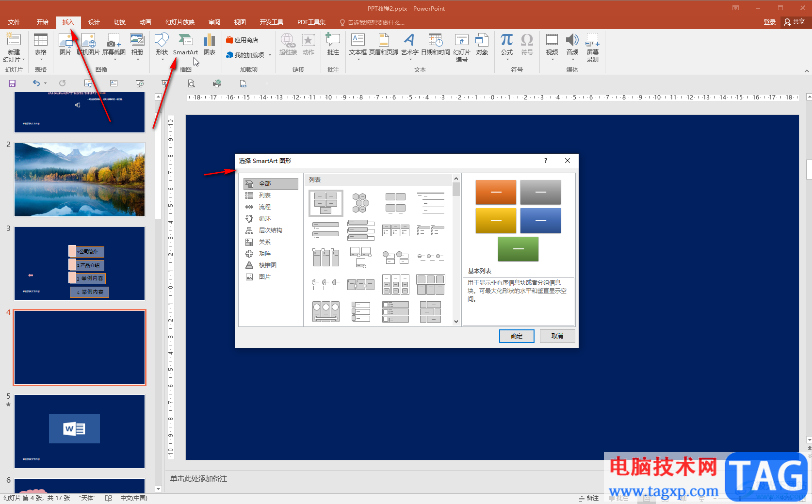The image size is (812, 504).
Task: Select slide 3 thumbnail with 公司简介 list
Action: 80,263
